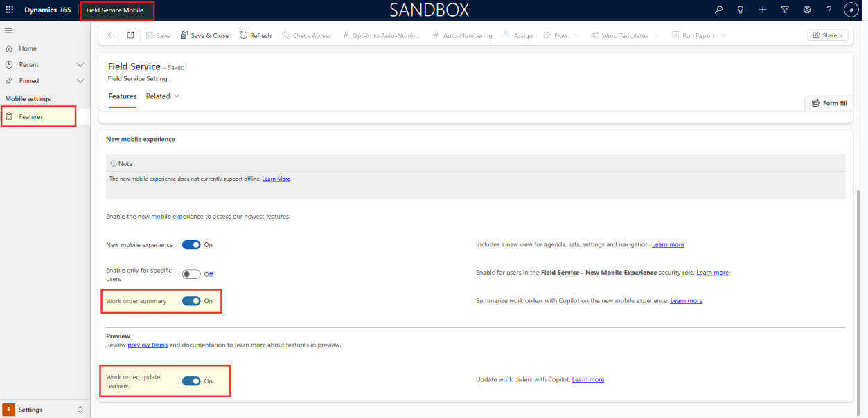868x418 pixels.
Task: Toggle Enable only for specific users switch
Action: [191, 274]
